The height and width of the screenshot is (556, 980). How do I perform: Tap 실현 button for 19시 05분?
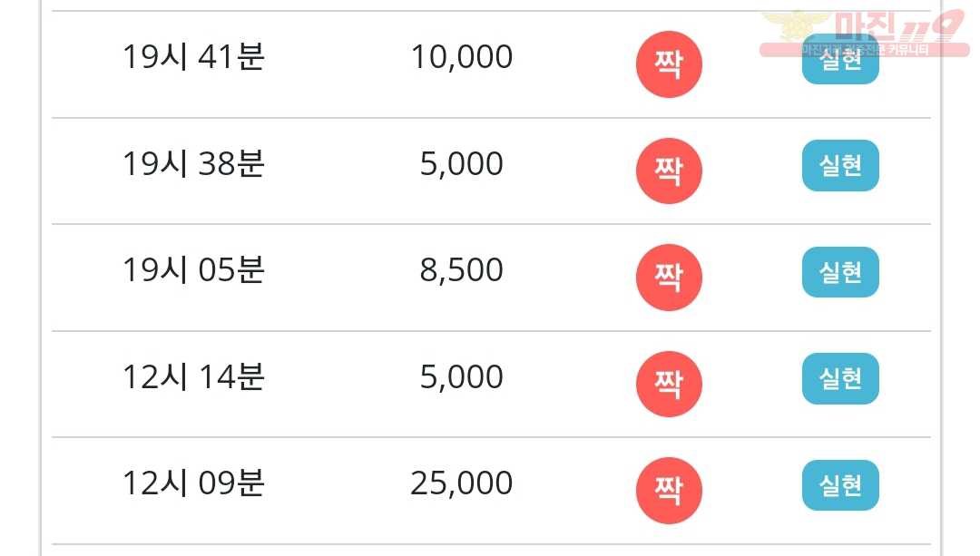[x=840, y=272]
